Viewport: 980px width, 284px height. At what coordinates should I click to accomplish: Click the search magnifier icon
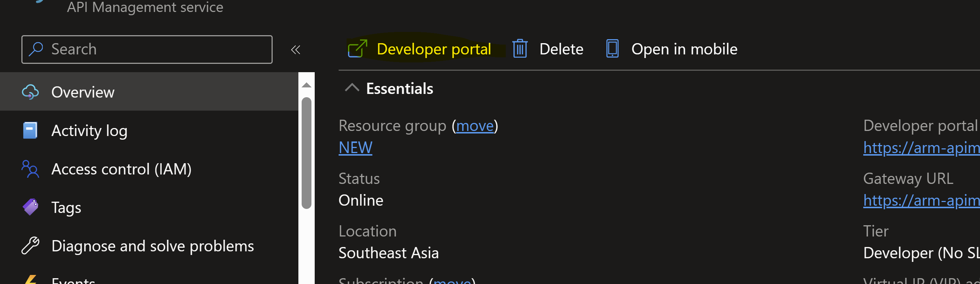(36, 49)
